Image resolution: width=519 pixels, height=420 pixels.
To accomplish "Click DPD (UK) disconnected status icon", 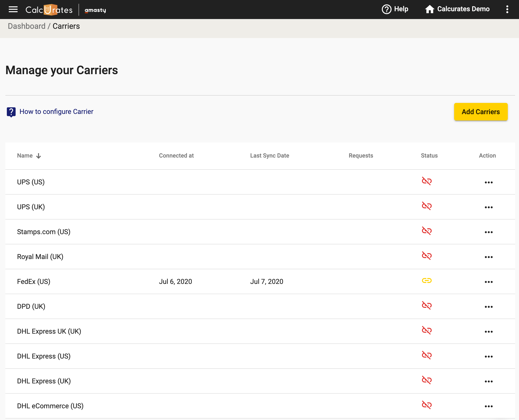I will coord(427,306).
